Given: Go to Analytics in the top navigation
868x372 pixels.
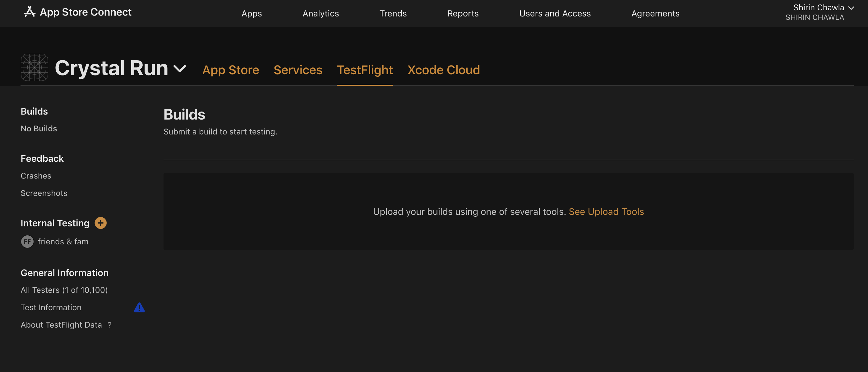Looking at the screenshot, I should coord(321,13).
